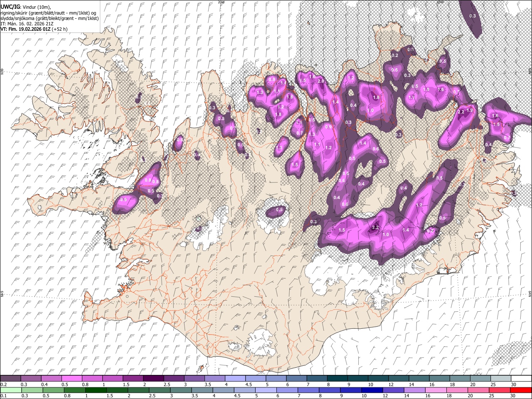The width and height of the screenshot is (532, 399).
Task: Click the '2.0' snowfall value on the map
Action: coord(320,81)
